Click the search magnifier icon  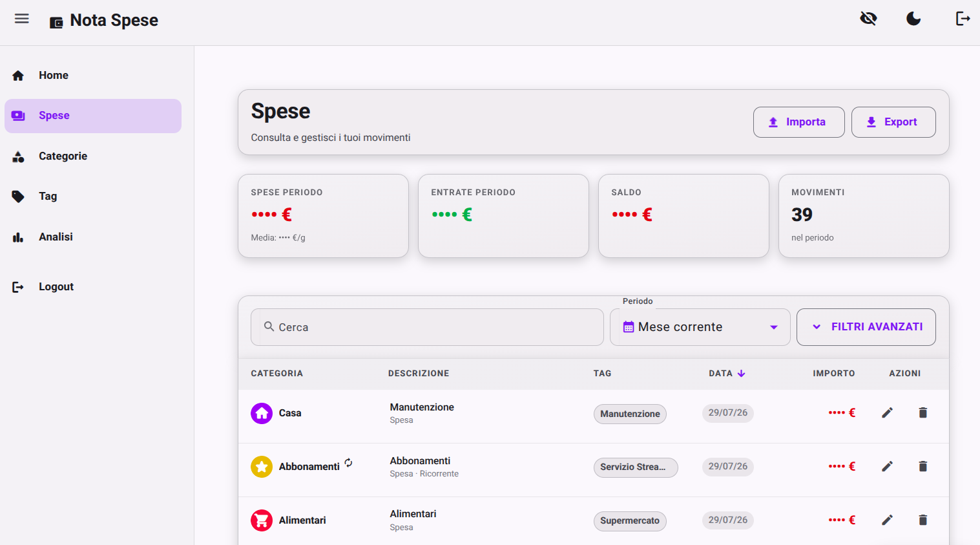pos(269,326)
